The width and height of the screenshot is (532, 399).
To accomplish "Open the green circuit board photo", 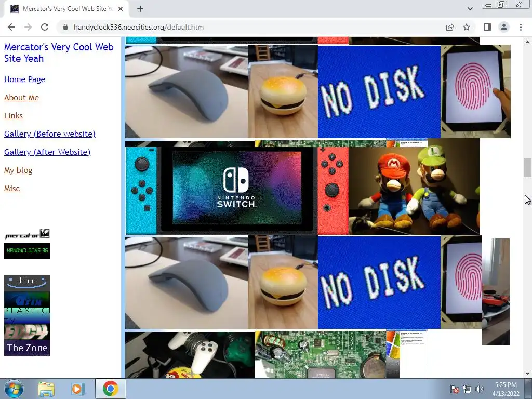I will coord(321,355).
